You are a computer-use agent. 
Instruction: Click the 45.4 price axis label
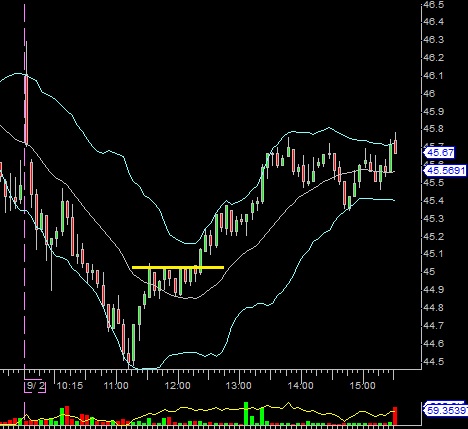point(433,201)
